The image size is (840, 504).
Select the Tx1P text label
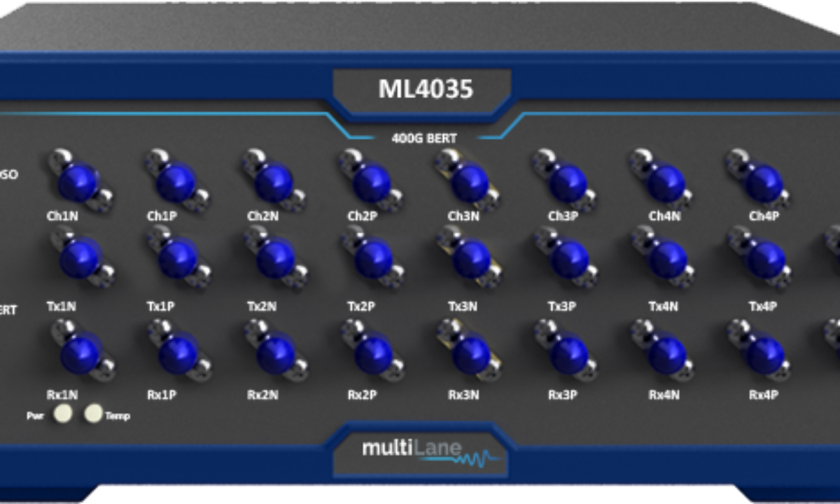tap(162, 306)
